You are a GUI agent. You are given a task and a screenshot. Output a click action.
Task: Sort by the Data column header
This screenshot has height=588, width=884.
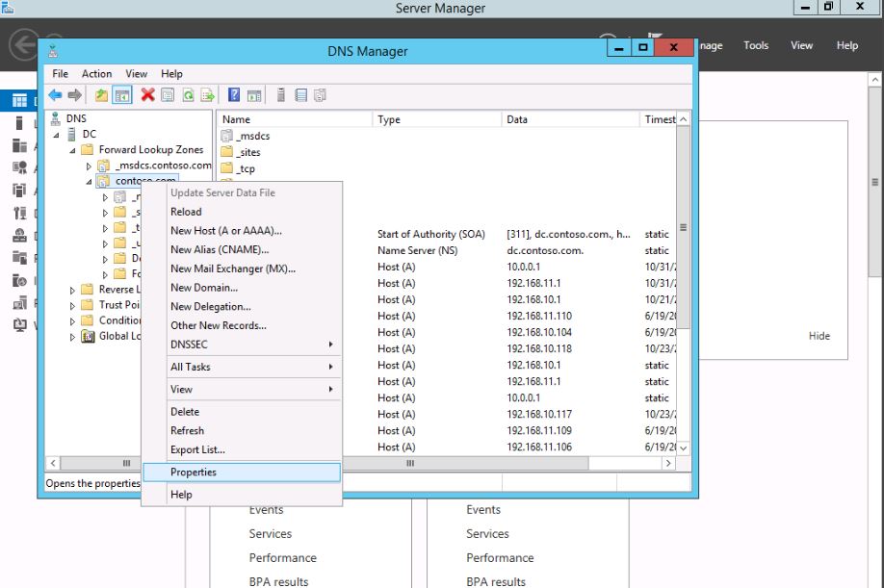coord(570,119)
